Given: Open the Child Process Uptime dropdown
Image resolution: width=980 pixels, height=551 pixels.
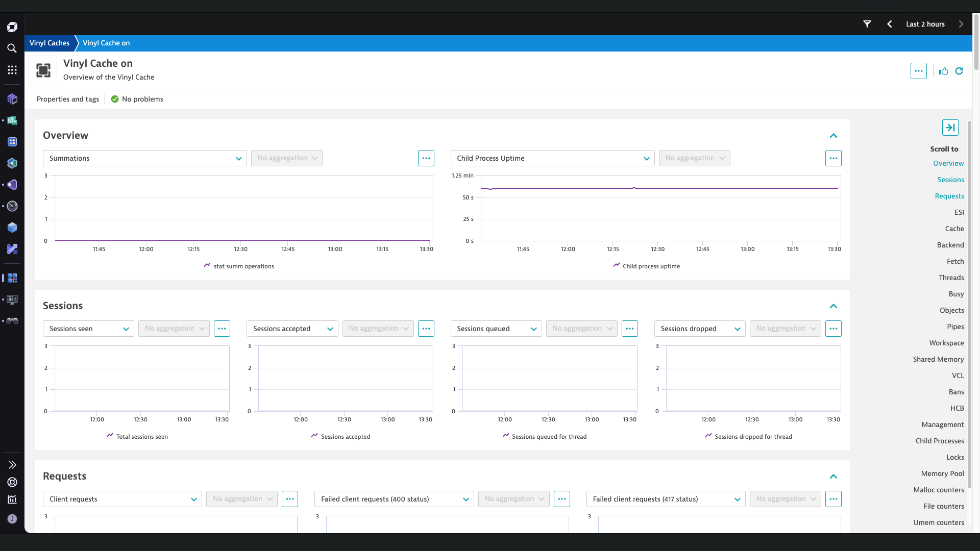Looking at the screenshot, I should 553,158.
